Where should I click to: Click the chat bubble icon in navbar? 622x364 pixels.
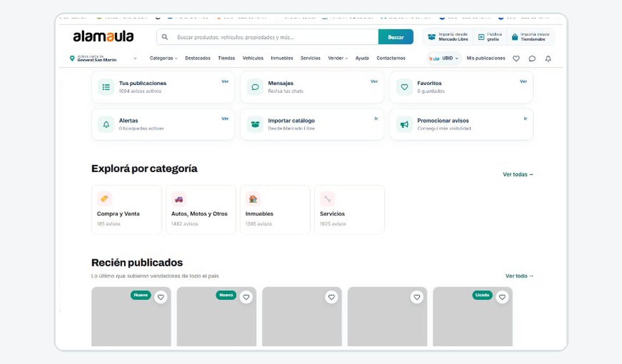pyautogui.click(x=532, y=58)
